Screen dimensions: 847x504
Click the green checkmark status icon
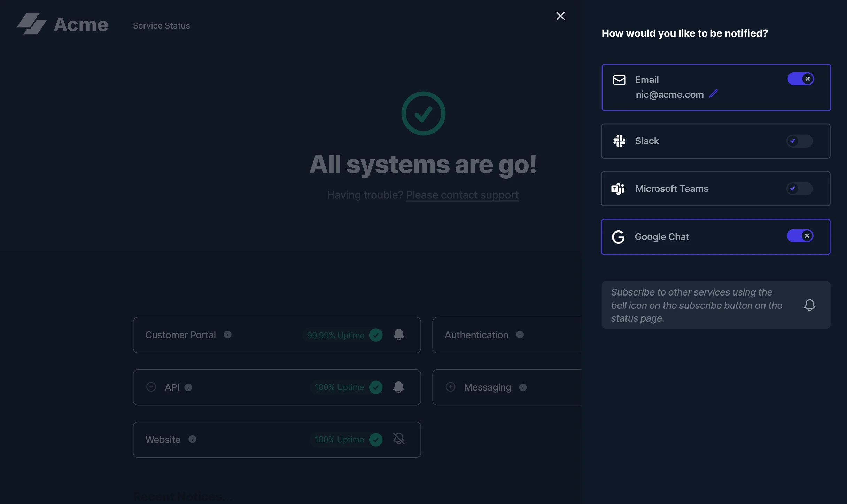click(x=423, y=114)
